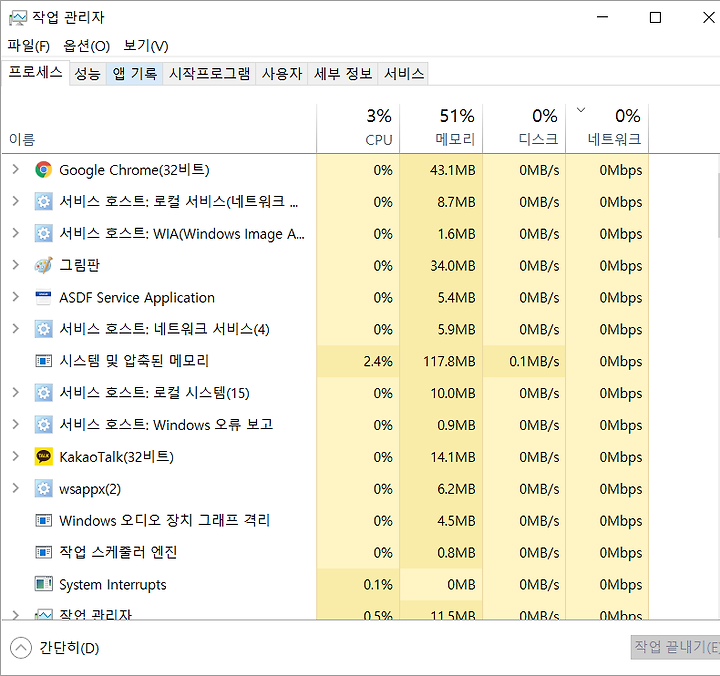720x676 pixels.
Task: Click the 작업 끝내기 button
Action: (x=675, y=648)
